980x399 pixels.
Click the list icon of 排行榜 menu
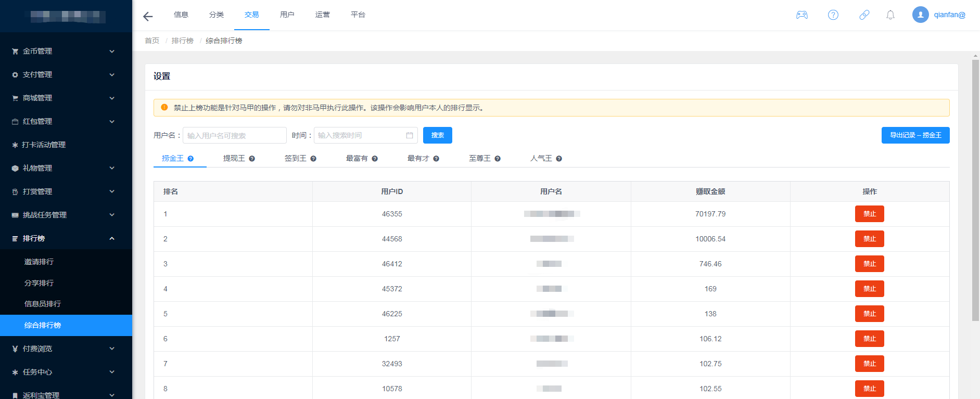(x=15, y=239)
